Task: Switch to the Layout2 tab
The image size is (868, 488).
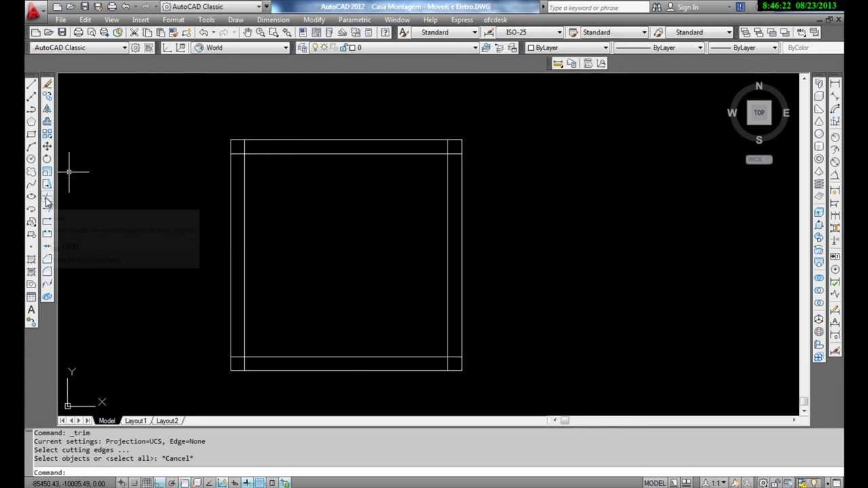Action: coord(167,421)
